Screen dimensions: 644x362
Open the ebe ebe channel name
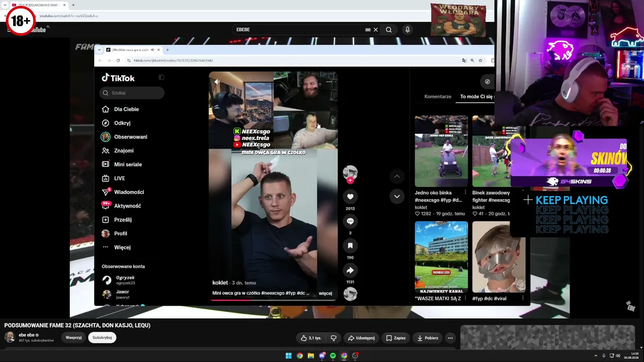click(x=27, y=335)
